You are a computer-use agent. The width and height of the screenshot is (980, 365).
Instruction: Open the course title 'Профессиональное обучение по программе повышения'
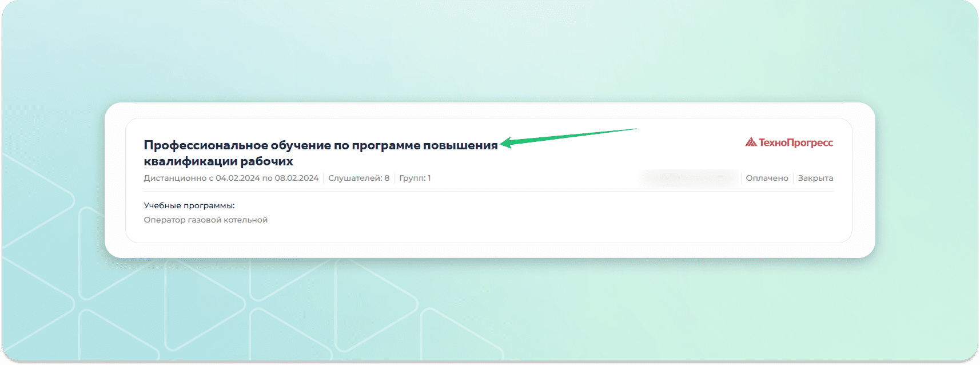[320, 145]
